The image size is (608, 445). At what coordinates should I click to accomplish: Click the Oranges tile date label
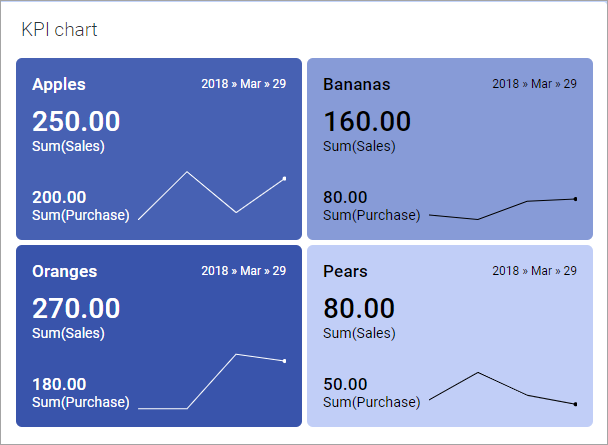(x=243, y=271)
